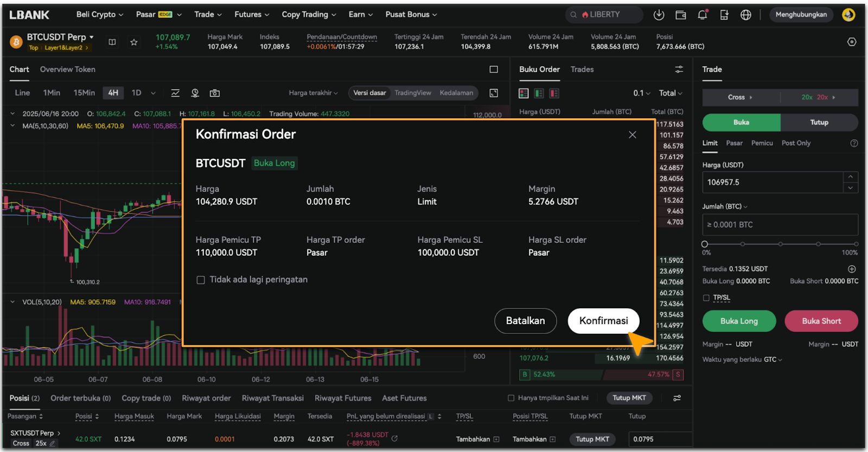This screenshot has height=452, width=868.
Task: Click the Batalkan button
Action: [525, 321]
